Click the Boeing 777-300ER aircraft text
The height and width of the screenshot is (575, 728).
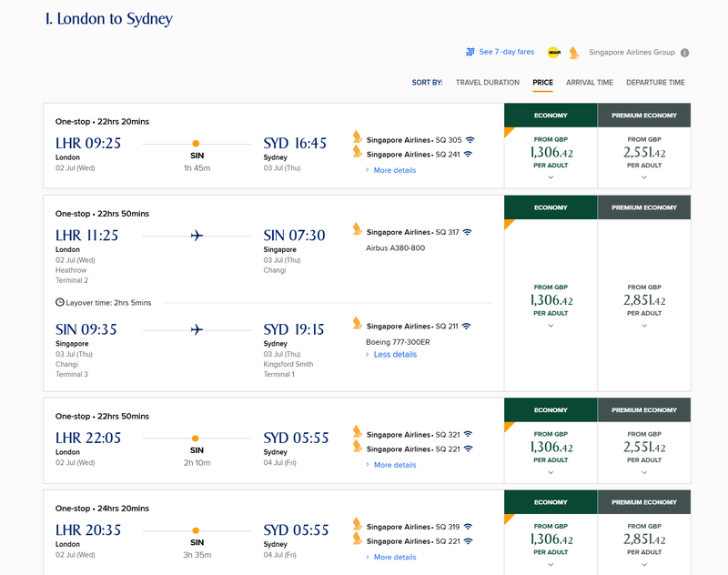click(398, 342)
